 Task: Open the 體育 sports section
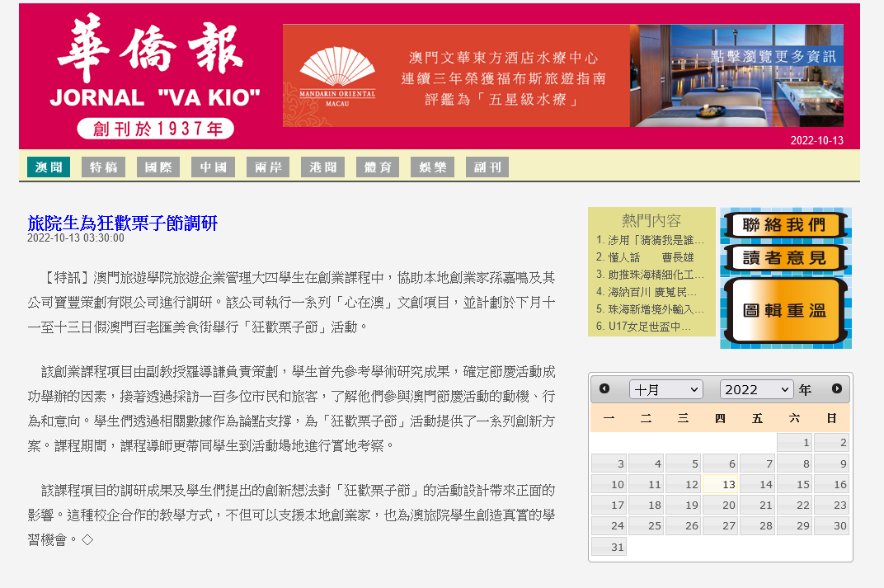(378, 167)
